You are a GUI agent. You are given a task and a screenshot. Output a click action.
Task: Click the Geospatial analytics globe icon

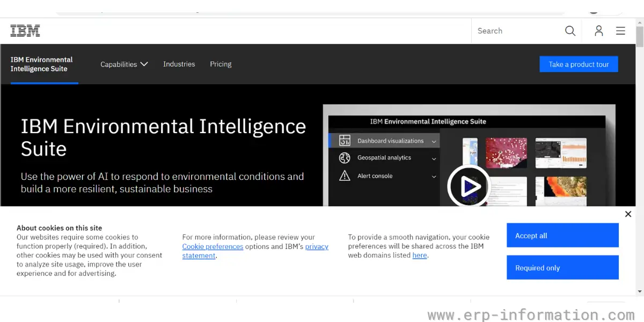345,158
